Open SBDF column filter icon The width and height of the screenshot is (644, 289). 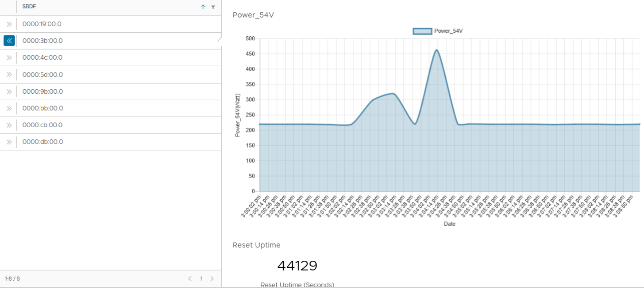coord(213,7)
